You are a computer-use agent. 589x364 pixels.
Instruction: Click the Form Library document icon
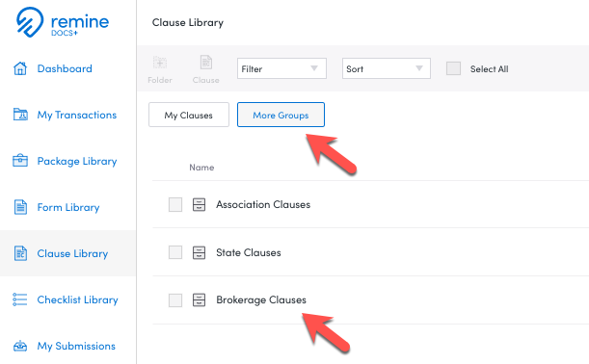click(20, 207)
